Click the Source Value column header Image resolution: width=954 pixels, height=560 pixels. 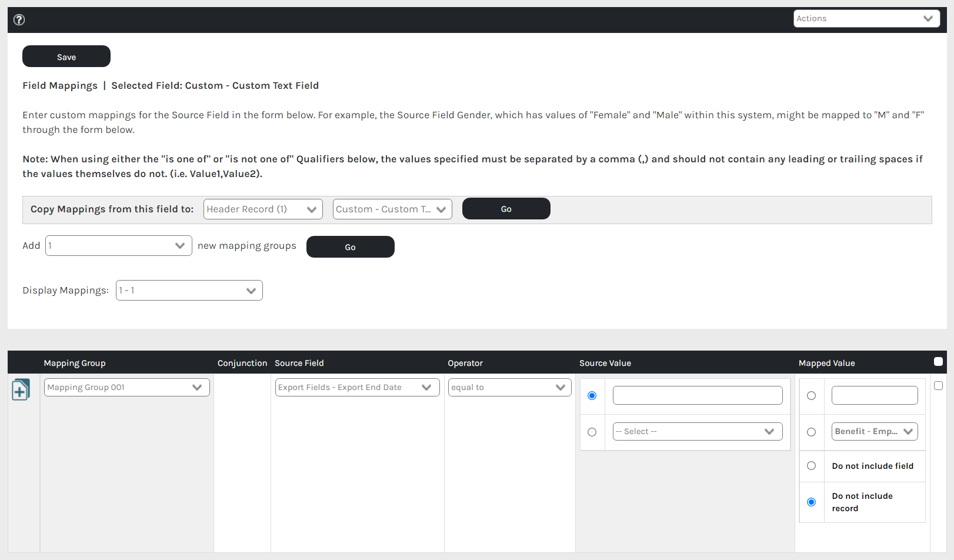[605, 363]
